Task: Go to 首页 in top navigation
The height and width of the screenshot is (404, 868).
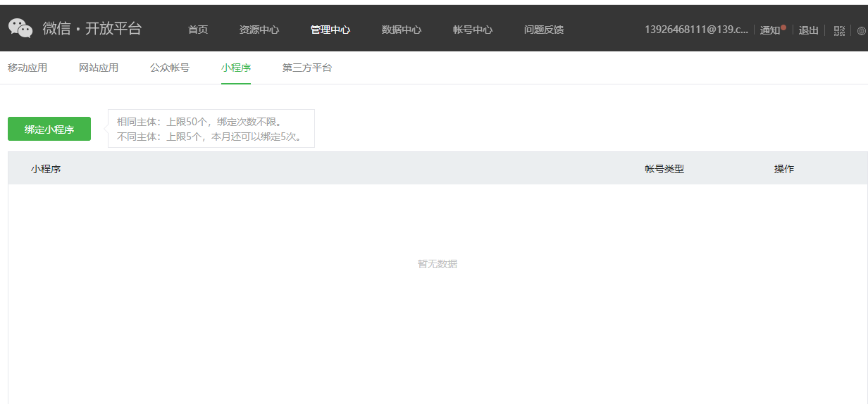Action: [198, 30]
